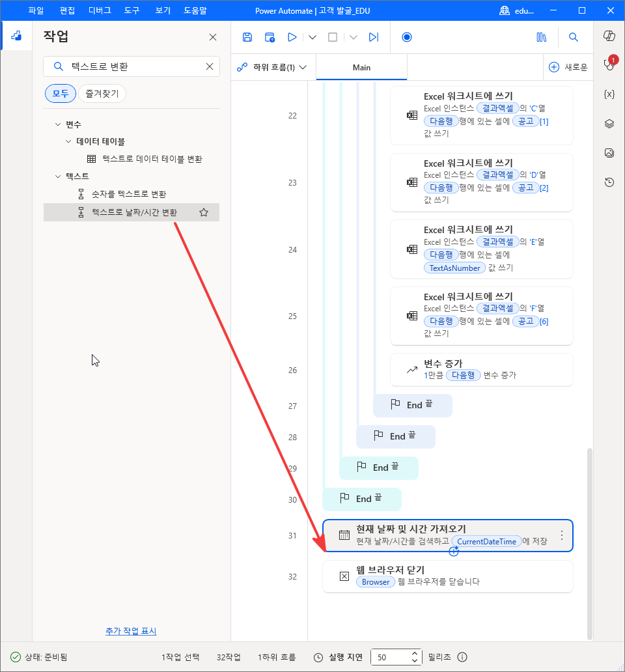Decrease run delay with down stepper
The width and height of the screenshot is (625, 672).
click(x=414, y=661)
